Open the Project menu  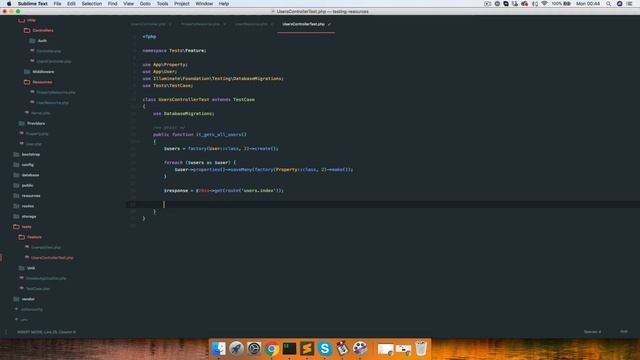[182, 4]
